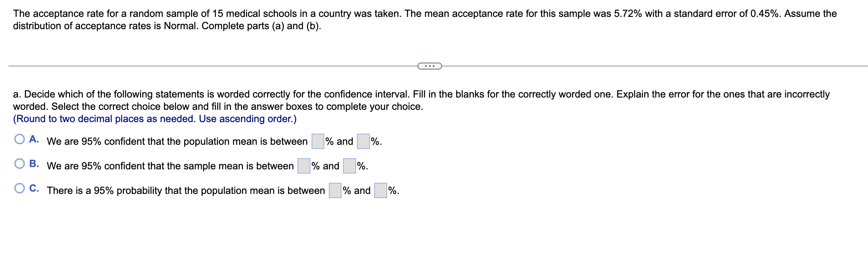Viewport: 868px width, 278px height.
Task: Choose option B radio button
Action: [20, 164]
